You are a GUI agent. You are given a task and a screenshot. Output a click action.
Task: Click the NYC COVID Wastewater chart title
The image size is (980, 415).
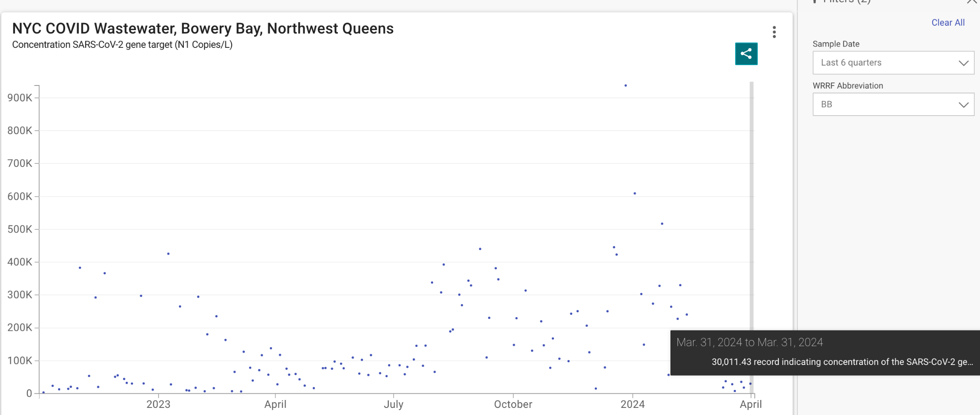(202, 28)
